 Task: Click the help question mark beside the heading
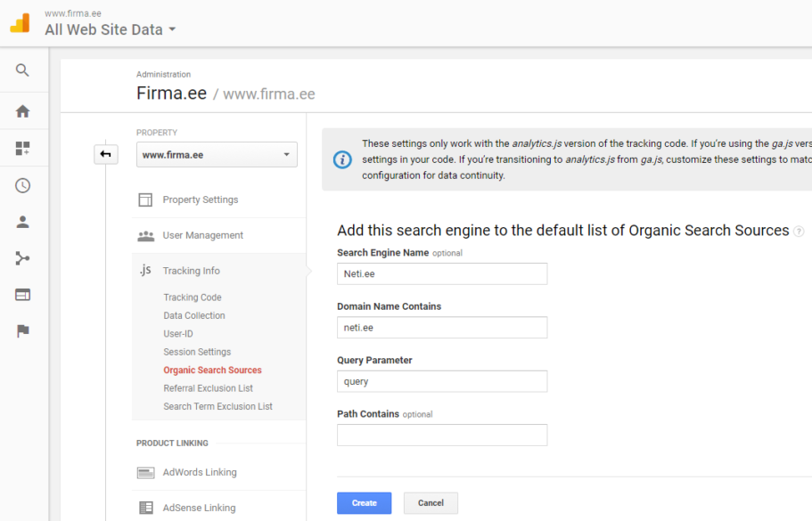click(x=800, y=231)
